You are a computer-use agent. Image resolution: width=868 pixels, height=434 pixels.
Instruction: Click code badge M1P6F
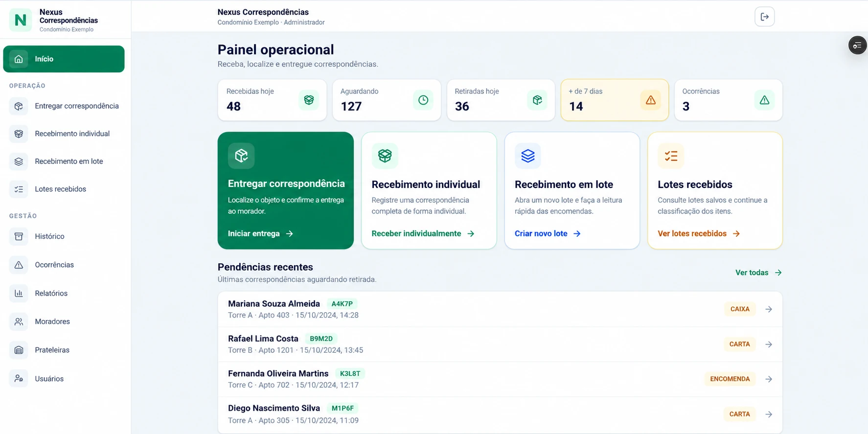343,408
